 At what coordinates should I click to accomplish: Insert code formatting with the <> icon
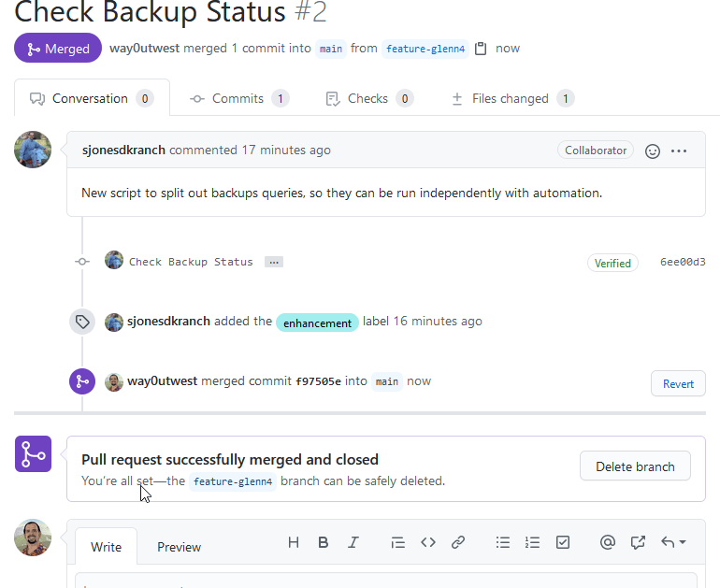click(428, 542)
